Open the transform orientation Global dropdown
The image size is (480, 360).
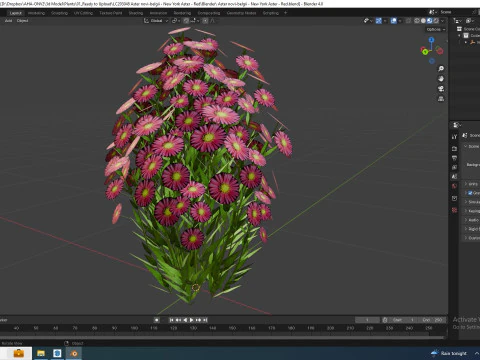[156, 21]
